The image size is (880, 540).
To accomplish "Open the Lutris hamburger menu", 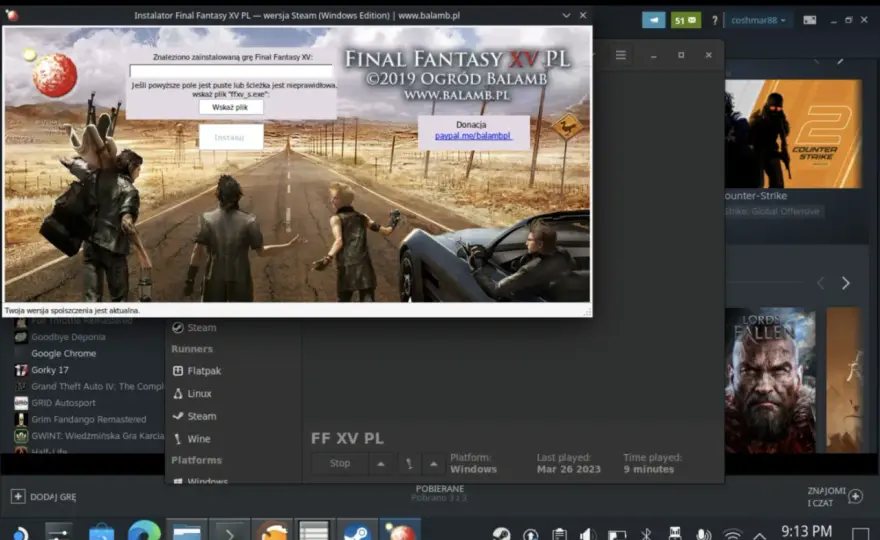I will (621, 55).
